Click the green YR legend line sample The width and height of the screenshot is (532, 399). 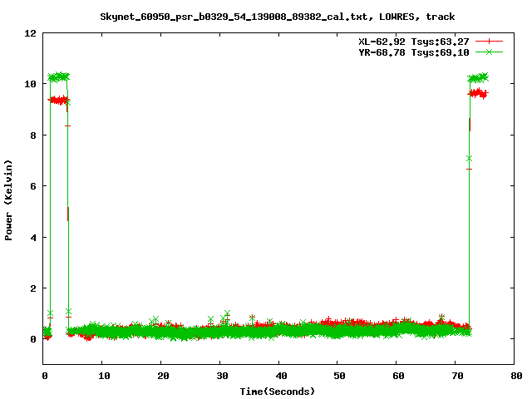490,52
